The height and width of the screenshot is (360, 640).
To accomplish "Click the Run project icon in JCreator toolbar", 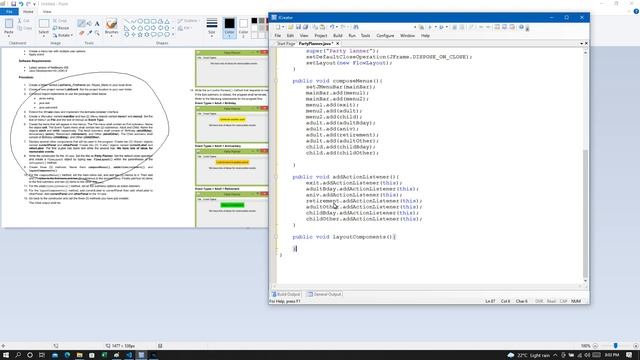I will point(441,27).
